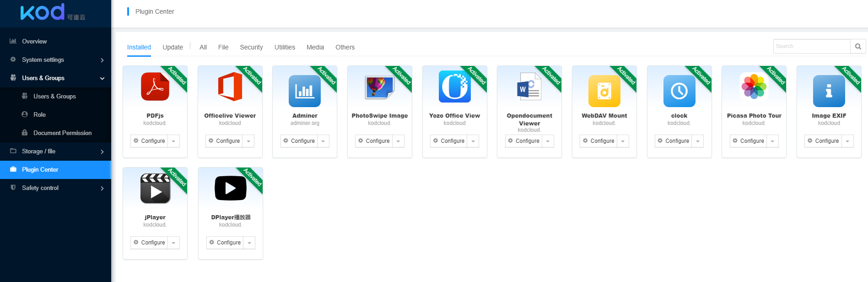Open dropdown arrow beside PDFjs Configure
The width and height of the screenshot is (868, 282).
click(x=173, y=141)
